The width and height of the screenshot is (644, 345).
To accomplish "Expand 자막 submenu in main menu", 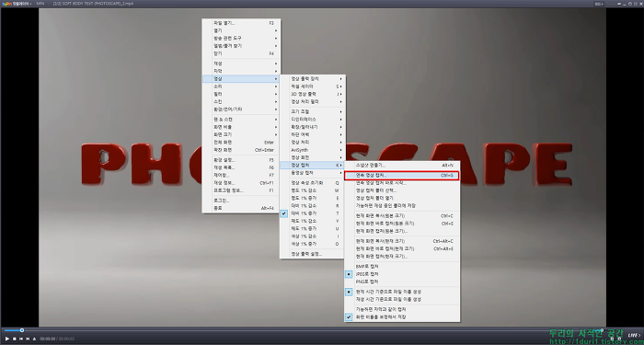I will [241, 71].
